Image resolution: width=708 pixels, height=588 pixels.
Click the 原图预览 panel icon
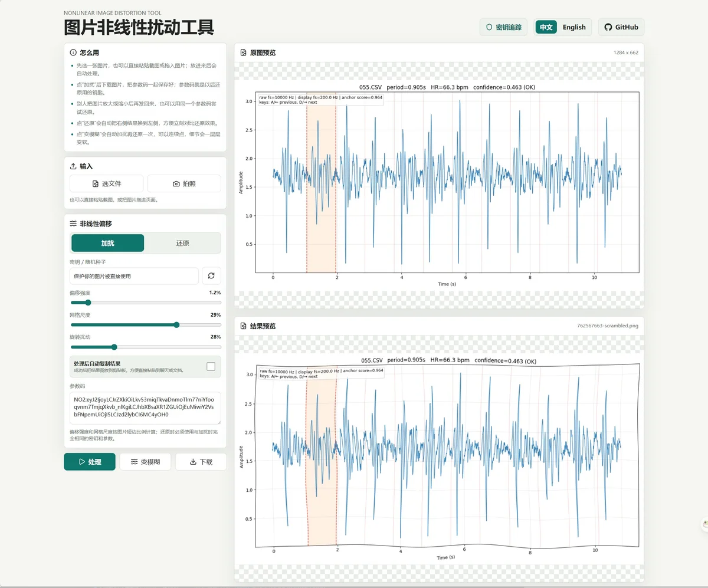coord(243,52)
